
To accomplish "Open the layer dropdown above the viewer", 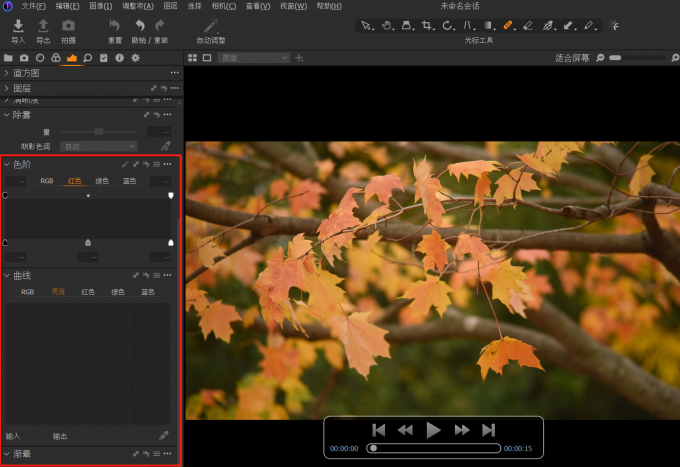I will (254, 58).
